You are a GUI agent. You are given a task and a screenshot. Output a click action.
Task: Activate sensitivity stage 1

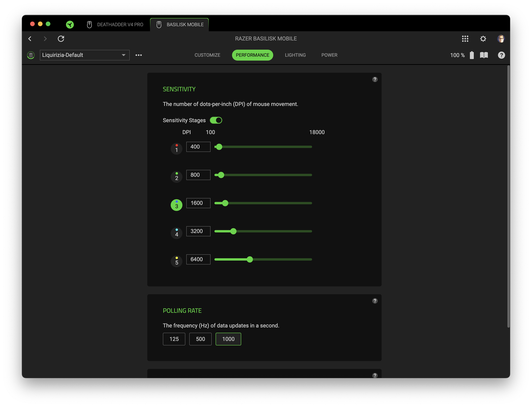coord(177,148)
